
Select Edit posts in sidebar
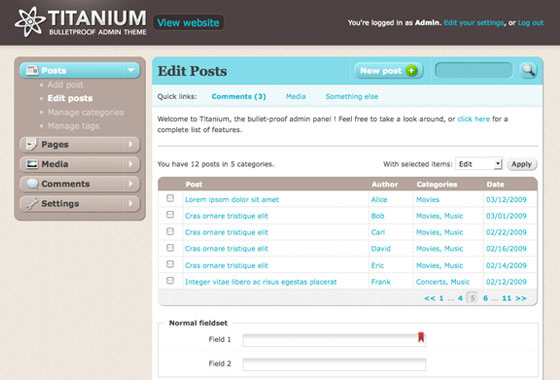point(70,98)
